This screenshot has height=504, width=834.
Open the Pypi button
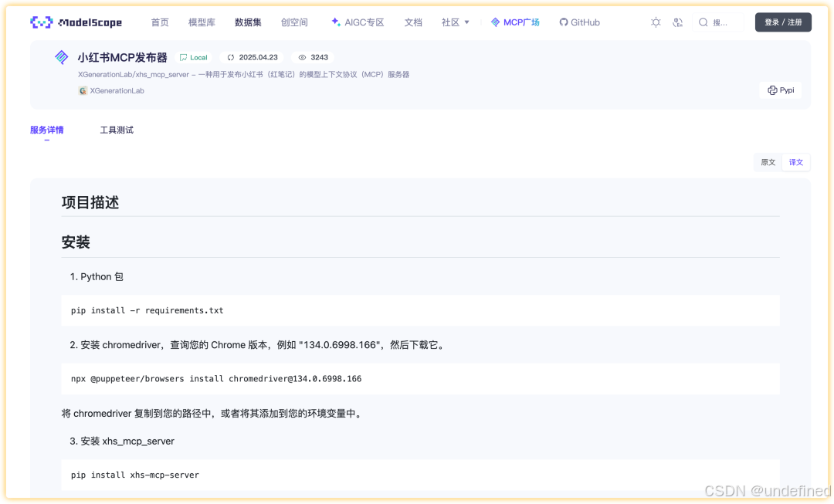[780, 90]
